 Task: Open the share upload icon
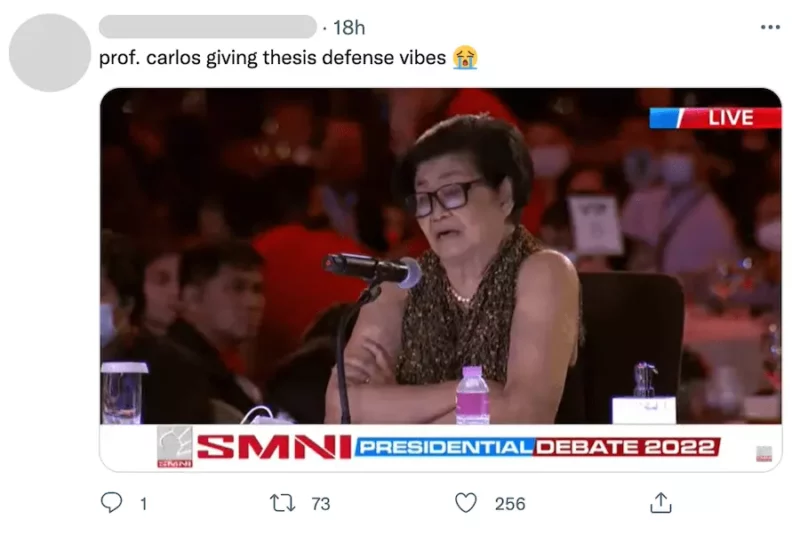[661, 503]
